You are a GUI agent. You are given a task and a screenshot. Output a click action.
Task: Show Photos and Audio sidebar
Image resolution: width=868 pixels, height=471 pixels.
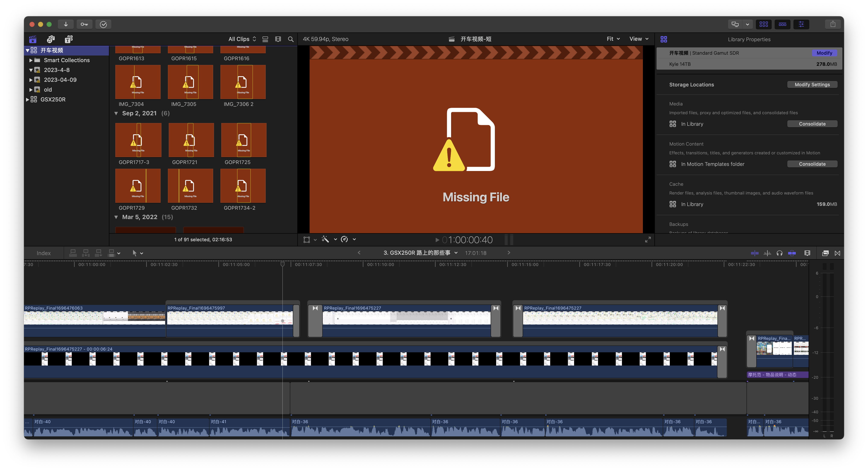[51, 39]
